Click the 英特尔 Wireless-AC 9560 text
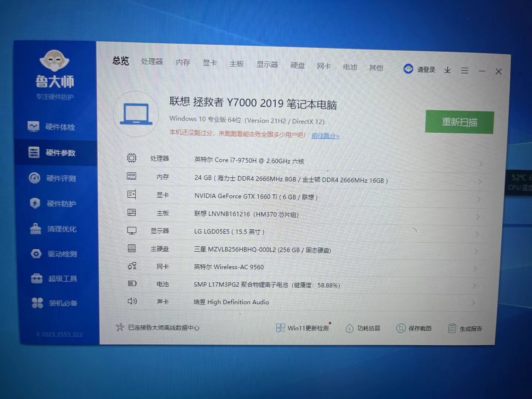532x399 pixels. 229,267
